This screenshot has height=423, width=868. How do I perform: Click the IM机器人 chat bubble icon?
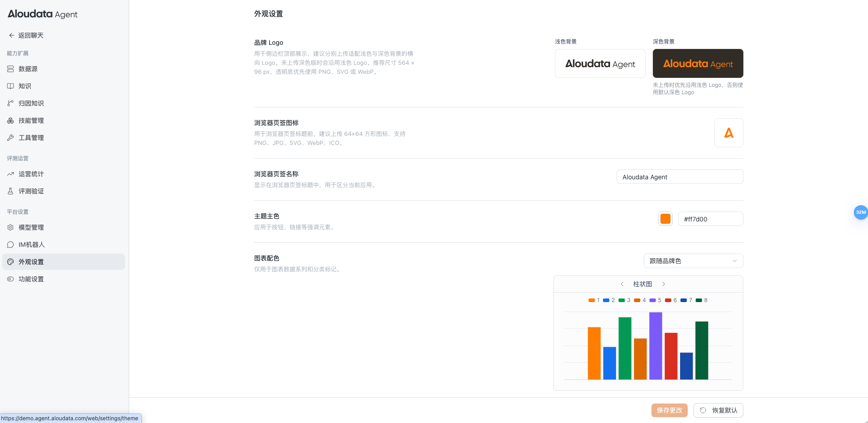coord(10,245)
